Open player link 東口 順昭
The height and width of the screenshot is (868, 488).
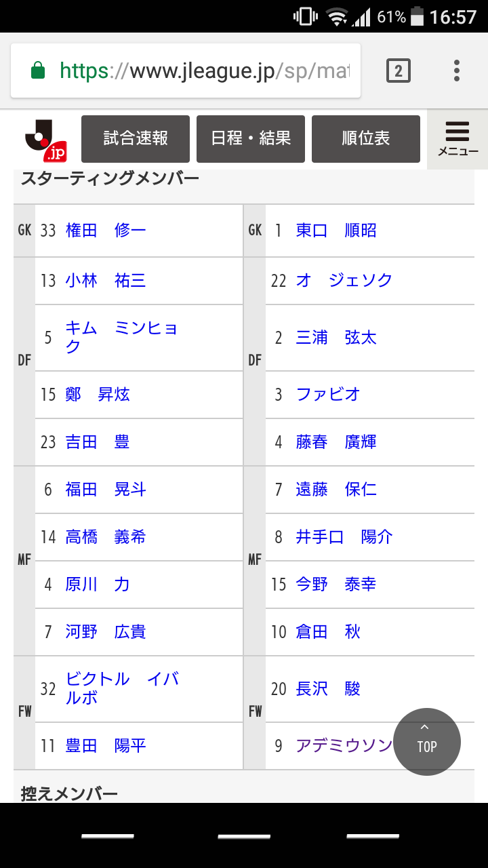336,231
